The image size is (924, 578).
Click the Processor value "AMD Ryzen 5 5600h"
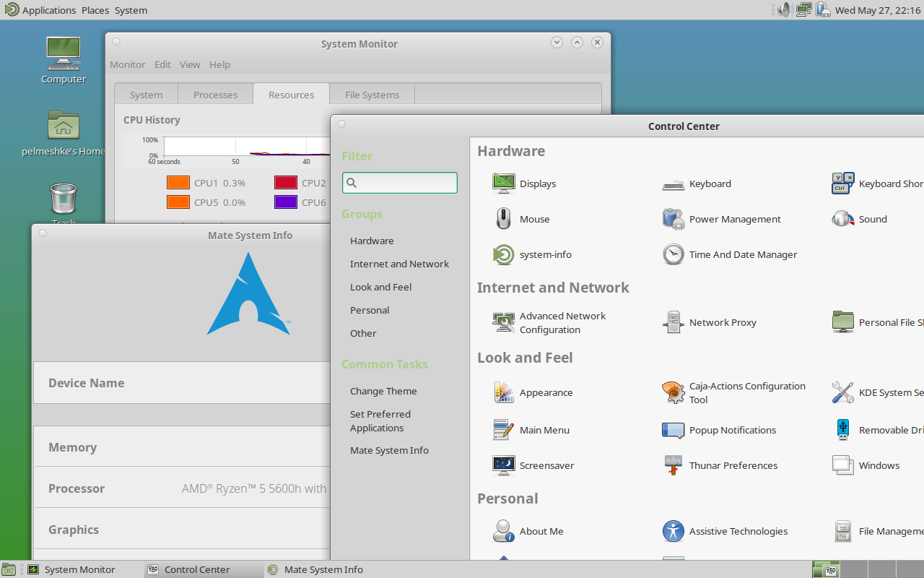click(x=254, y=488)
